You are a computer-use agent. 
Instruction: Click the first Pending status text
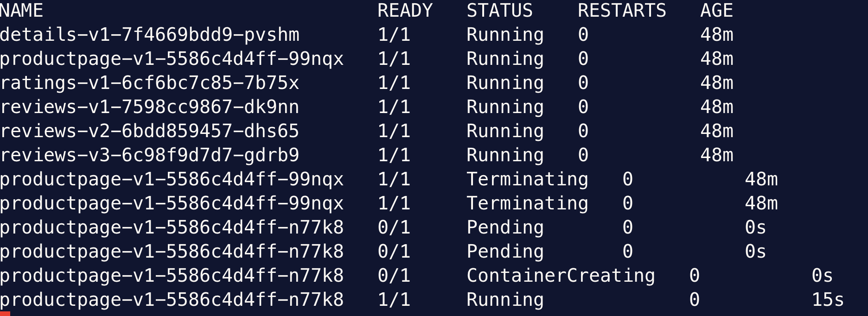[505, 228]
